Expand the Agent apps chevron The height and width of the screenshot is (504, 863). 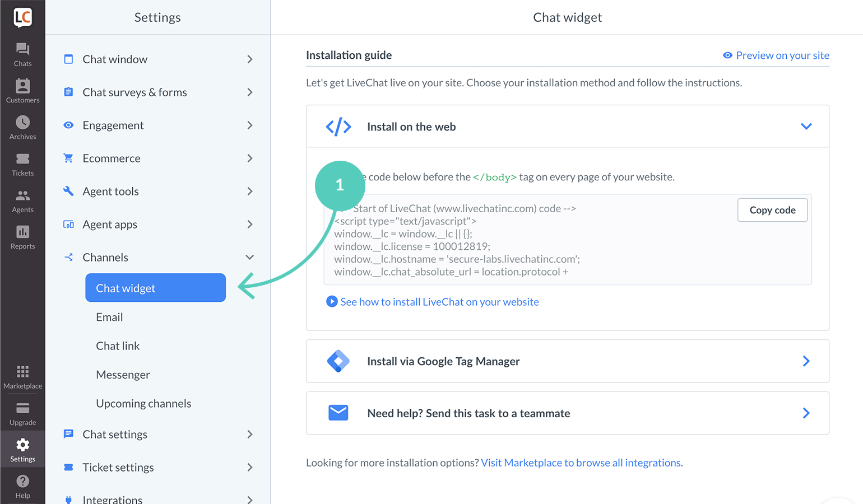point(250,224)
